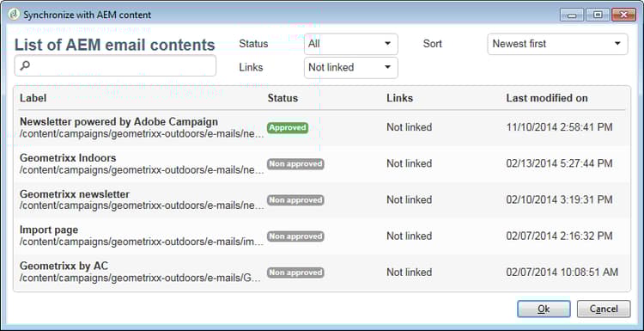Maximize the Synchronize with AEM content window
This screenshot has width=644, height=331.
click(598, 15)
